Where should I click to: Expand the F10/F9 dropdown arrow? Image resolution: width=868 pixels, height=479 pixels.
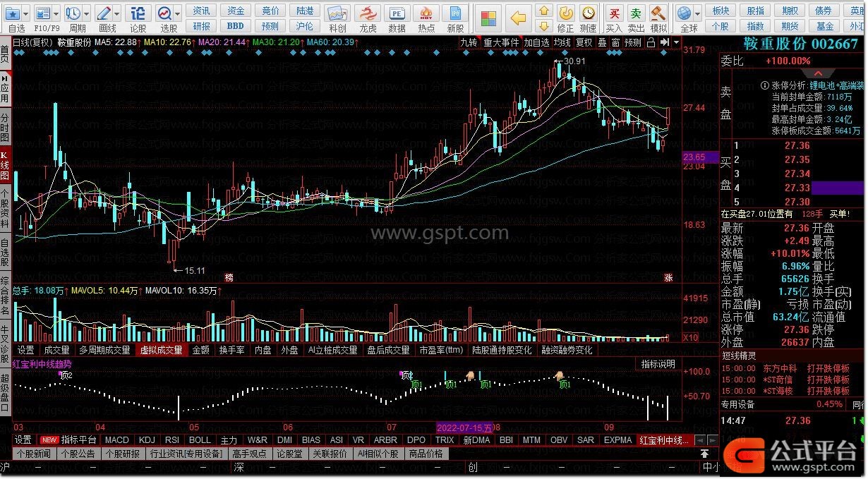[x=56, y=13]
